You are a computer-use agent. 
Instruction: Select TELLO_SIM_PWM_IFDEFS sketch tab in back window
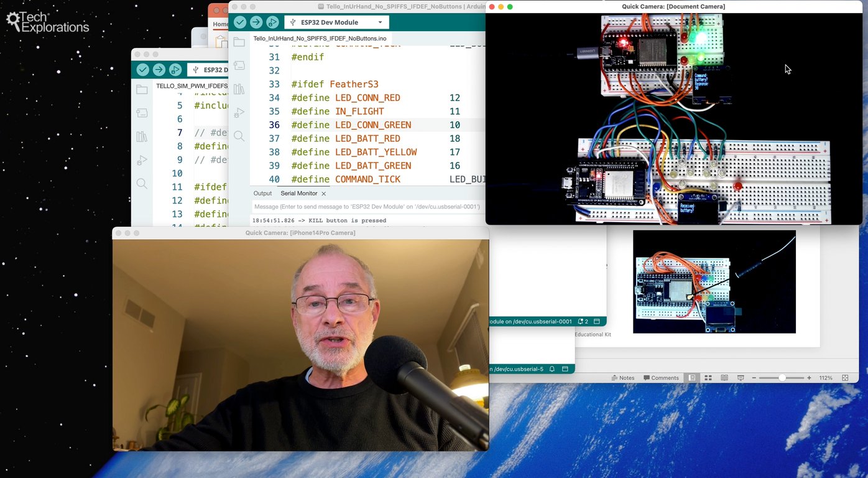pos(192,86)
